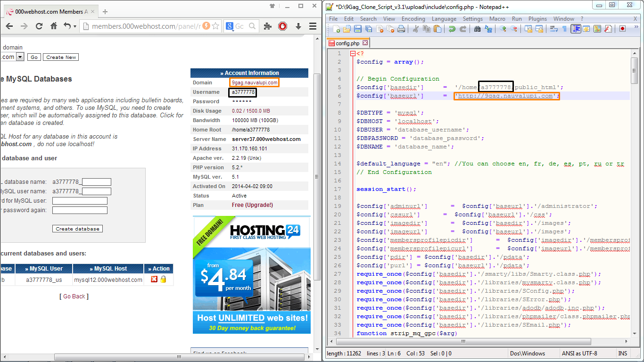
Task: Cut selection with the scissors icon
Action: (416, 29)
